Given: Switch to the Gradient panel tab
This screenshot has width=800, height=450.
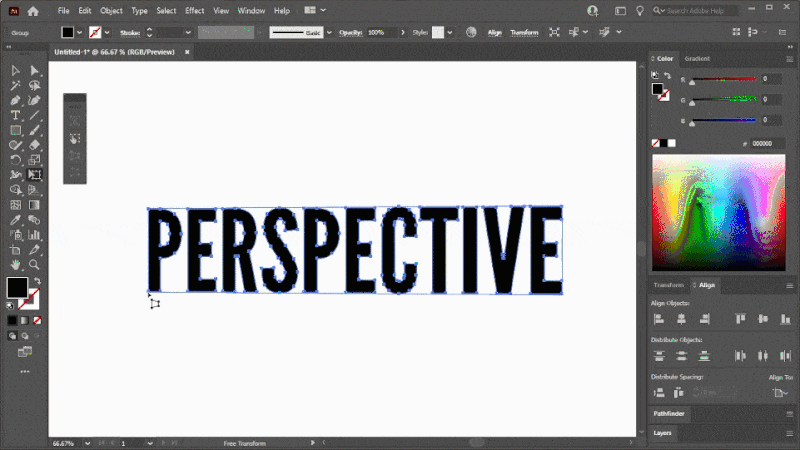Looking at the screenshot, I should point(697,59).
